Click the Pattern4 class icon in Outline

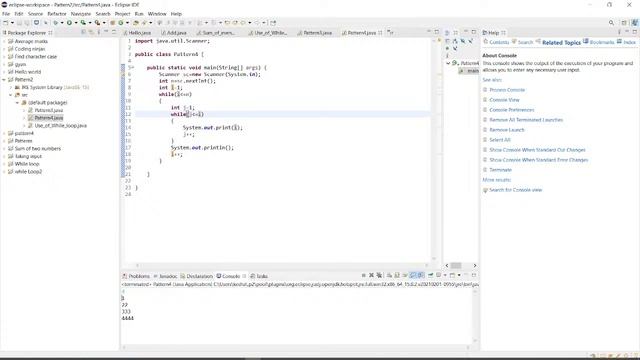click(x=455, y=63)
